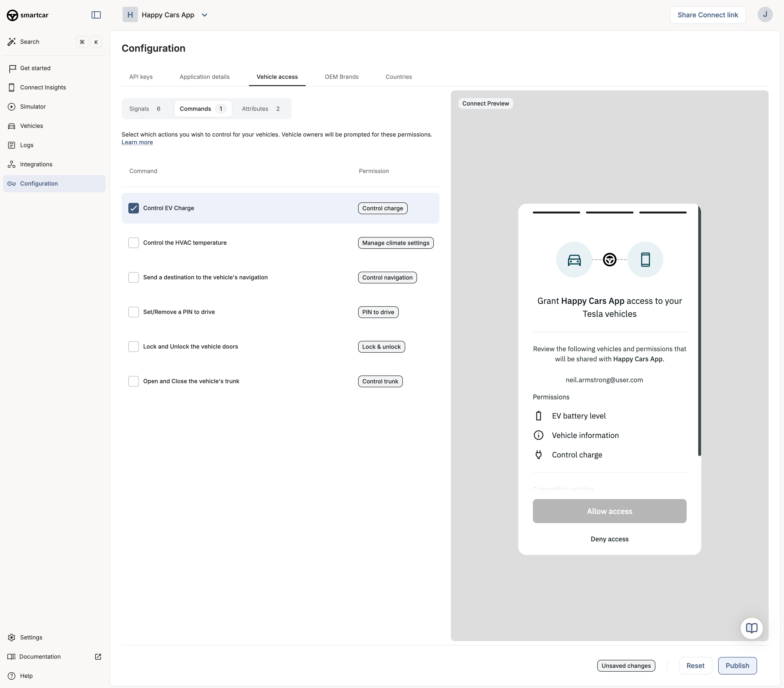Click the Reset button
This screenshot has width=784, height=688.
tap(695, 665)
